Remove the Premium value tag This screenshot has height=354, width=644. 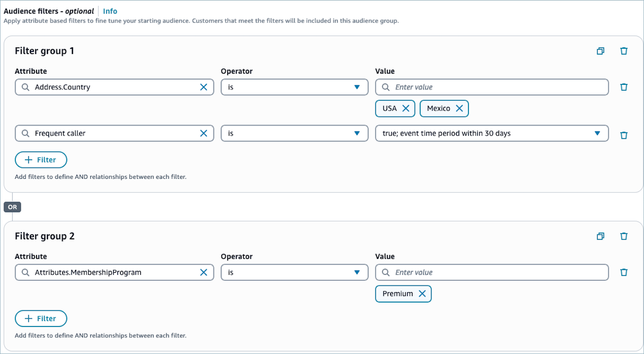click(422, 293)
